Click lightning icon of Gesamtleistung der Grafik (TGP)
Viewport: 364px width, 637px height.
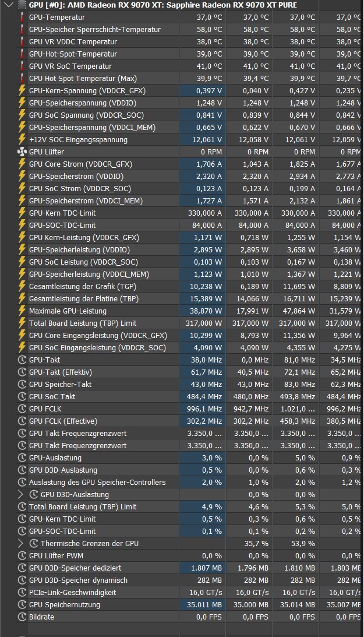click(22, 286)
